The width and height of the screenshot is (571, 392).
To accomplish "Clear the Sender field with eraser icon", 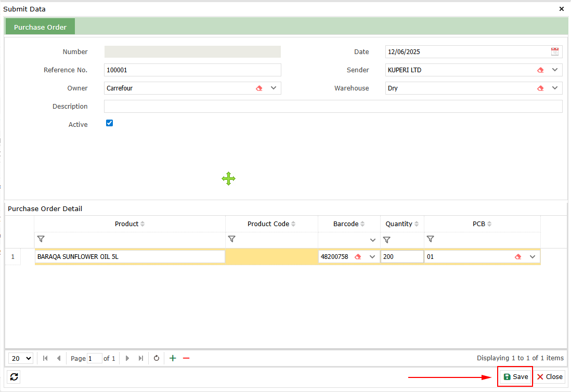I will [540, 70].
